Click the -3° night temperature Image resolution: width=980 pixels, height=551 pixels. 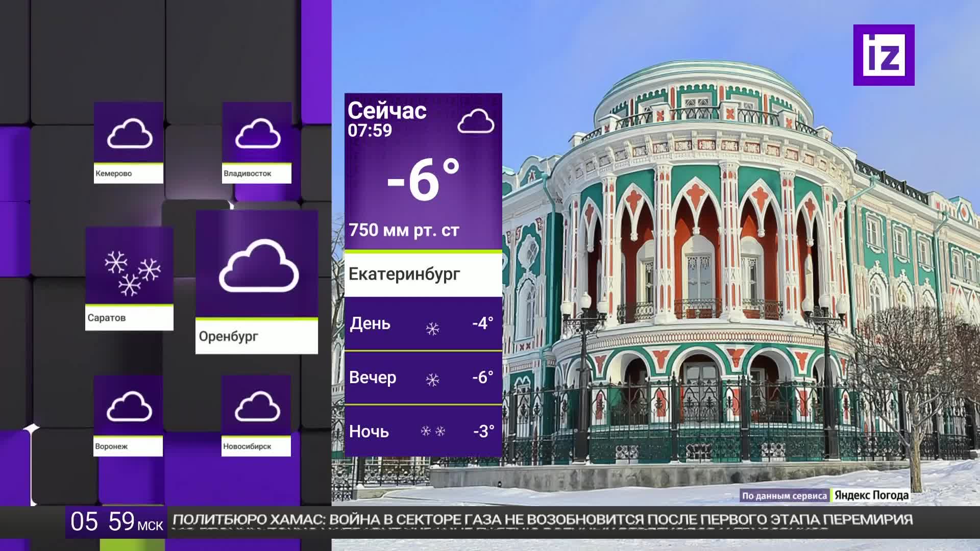(484, 432)
